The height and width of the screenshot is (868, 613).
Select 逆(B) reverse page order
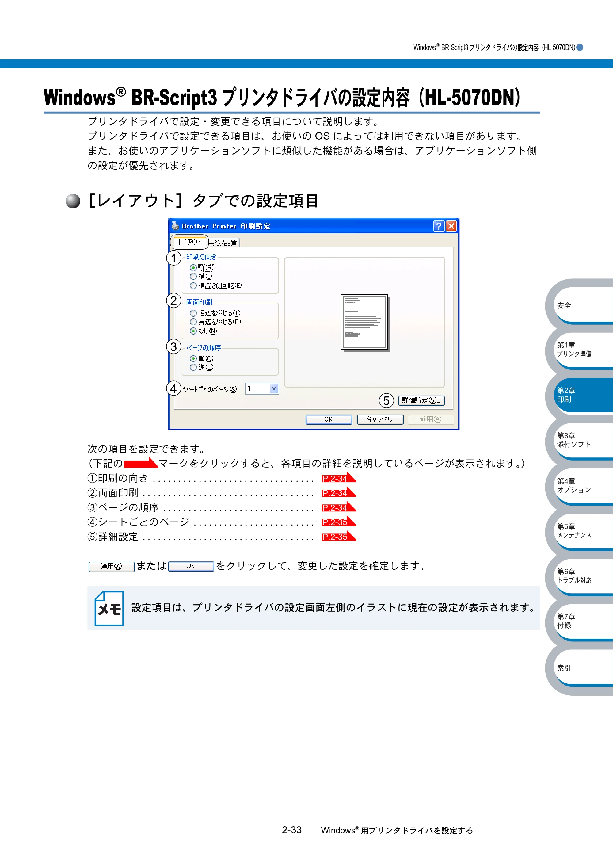[x=193, y=367]
